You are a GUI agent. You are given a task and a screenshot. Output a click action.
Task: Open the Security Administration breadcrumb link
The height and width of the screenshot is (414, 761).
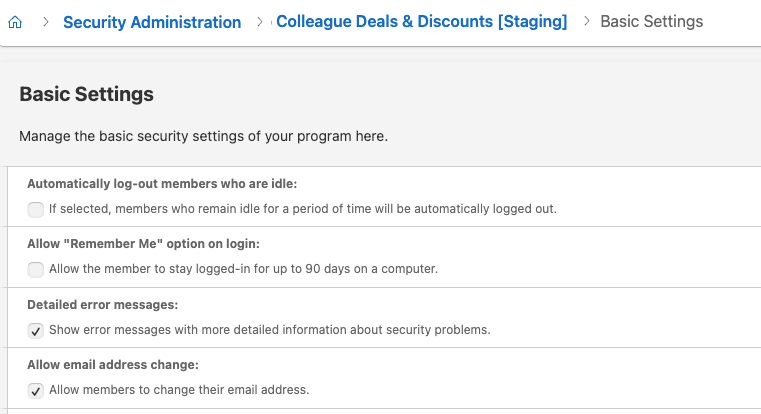pos(152,22)
